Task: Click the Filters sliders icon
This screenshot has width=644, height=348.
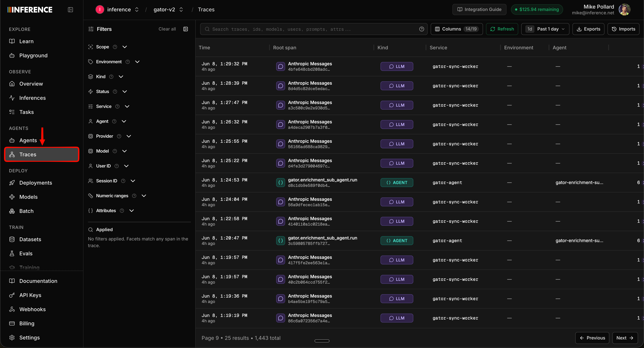Action: 91,29
